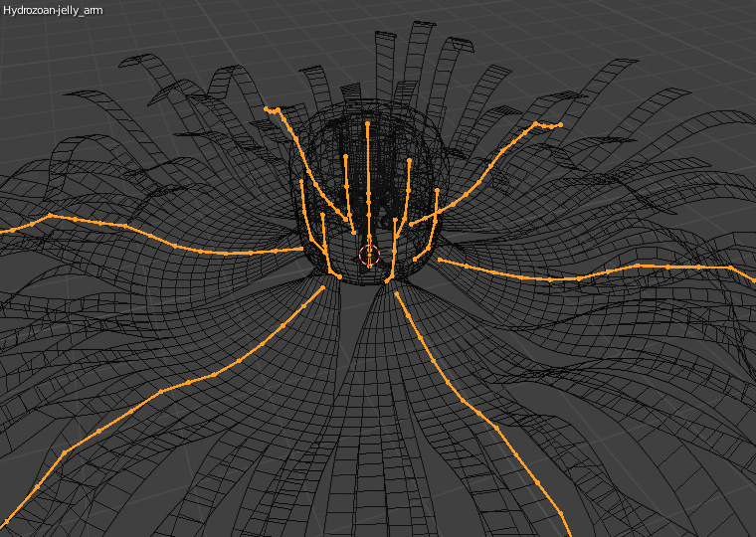Select top joint of short bone left of center
The width and height of the screenshot is (756, 537).
(346, 156)
